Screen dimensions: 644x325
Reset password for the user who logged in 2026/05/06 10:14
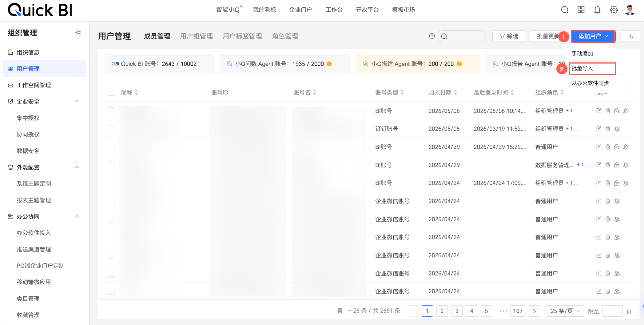617,111
